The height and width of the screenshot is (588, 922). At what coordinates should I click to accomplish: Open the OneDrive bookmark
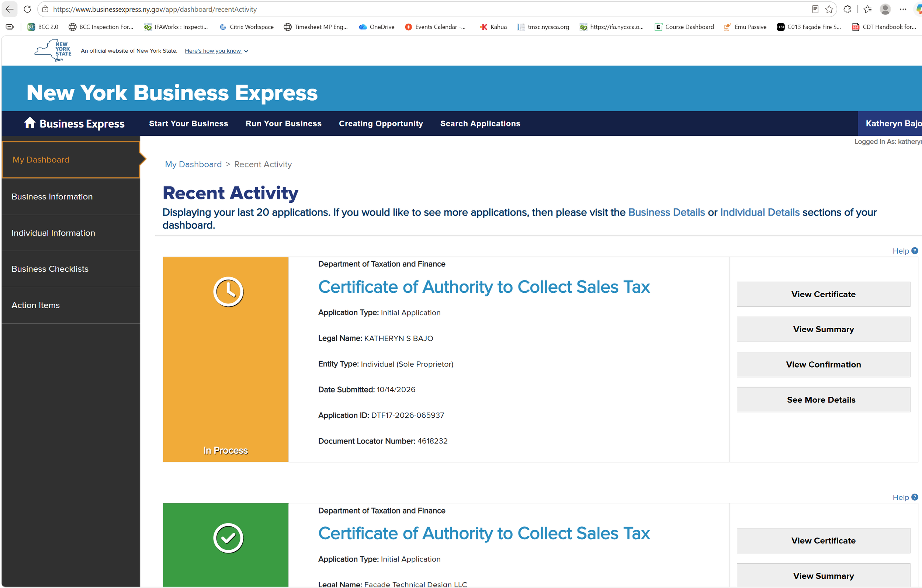click(x=377, y=27)
